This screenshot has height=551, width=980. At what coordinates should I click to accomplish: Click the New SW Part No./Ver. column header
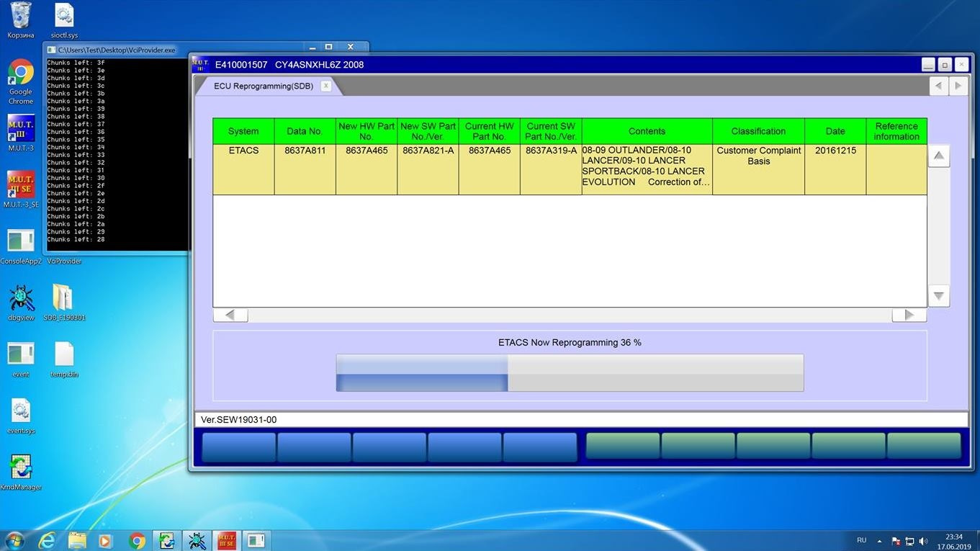point(428,131)
